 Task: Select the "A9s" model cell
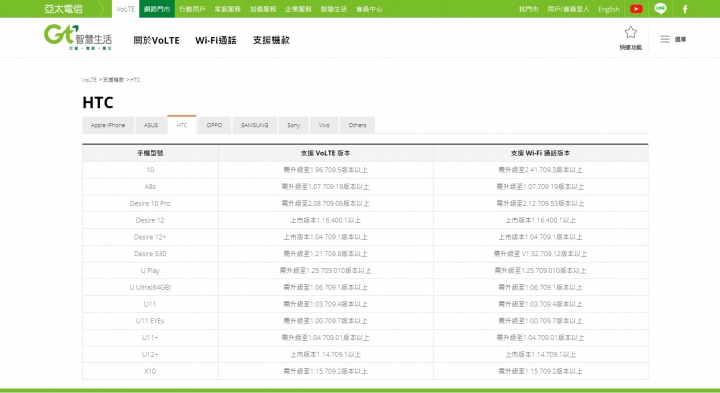[x=150, y=186]
